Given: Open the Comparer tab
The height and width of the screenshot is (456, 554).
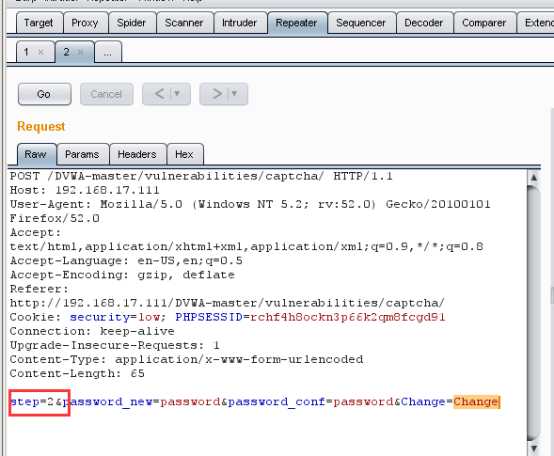Looking at the screenshot, I should coord(484,23).
